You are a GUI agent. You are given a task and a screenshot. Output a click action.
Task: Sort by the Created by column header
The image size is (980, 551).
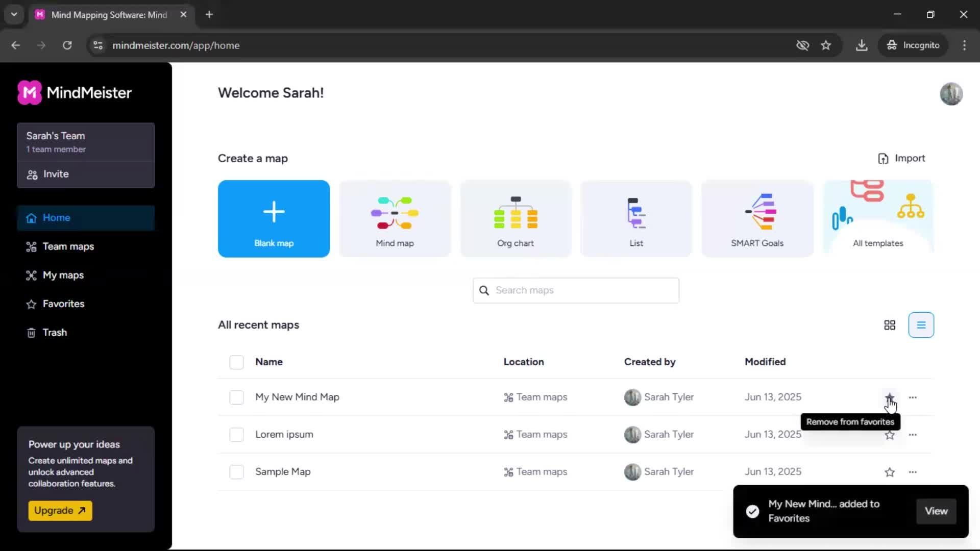pos(650,362)
